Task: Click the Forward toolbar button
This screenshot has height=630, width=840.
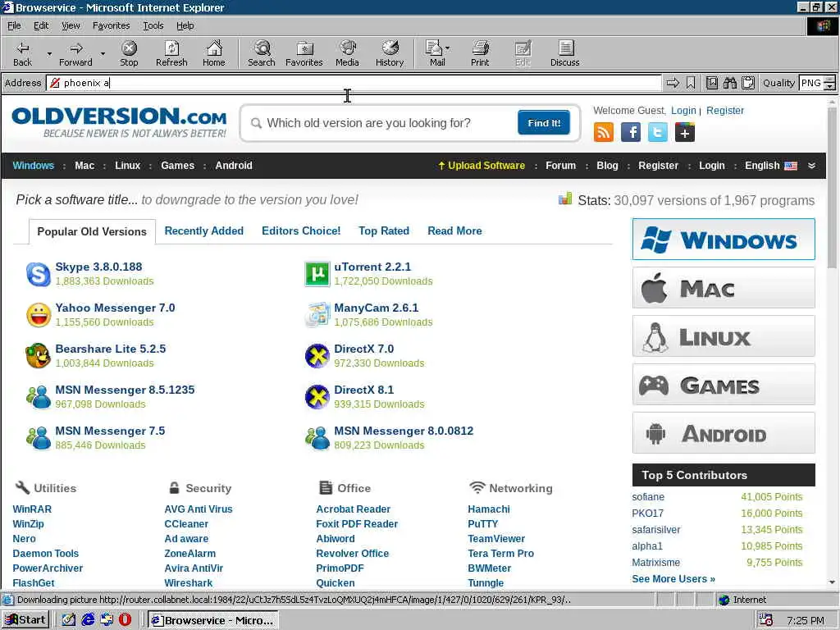Action: click(75, 53)
